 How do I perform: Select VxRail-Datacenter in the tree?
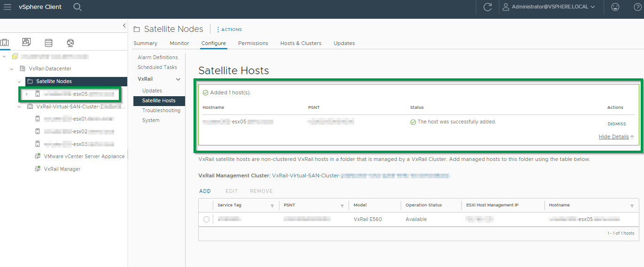pyautogui.click(x=50, y=69)
